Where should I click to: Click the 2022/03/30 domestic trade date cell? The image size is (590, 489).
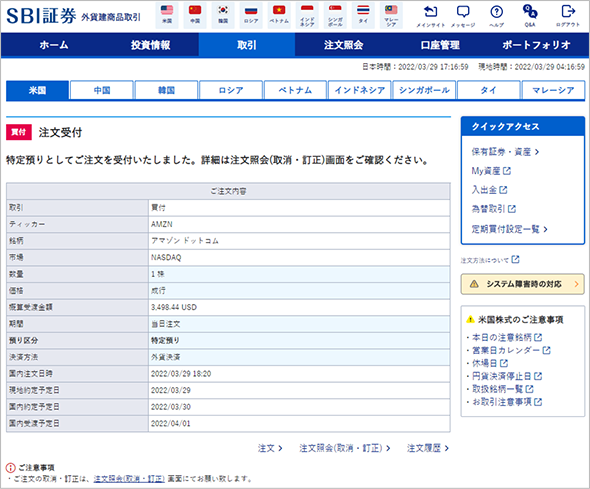299,407
